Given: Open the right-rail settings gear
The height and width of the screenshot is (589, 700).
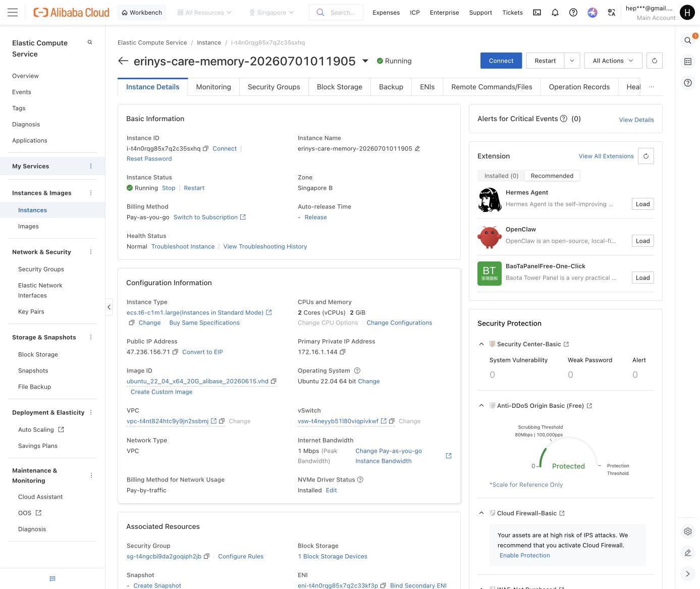Looking at the screenshot, I should [688, 531].
